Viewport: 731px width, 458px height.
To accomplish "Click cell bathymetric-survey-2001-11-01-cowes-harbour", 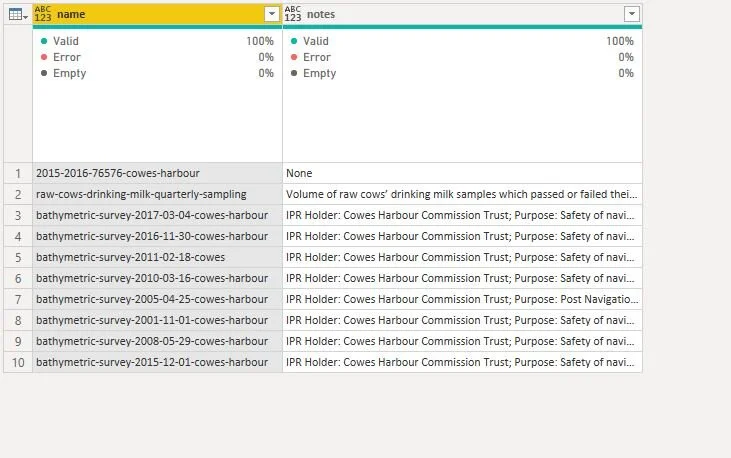I will click(157, 320).
